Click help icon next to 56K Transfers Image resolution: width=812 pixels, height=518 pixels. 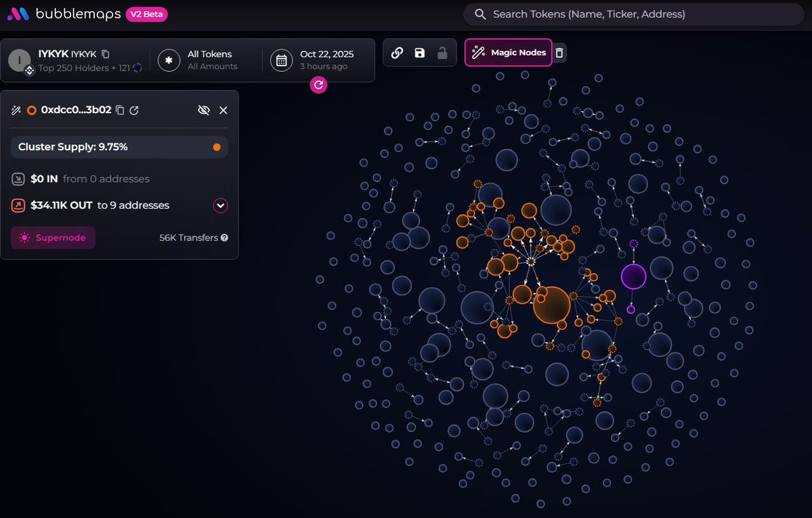224,238
